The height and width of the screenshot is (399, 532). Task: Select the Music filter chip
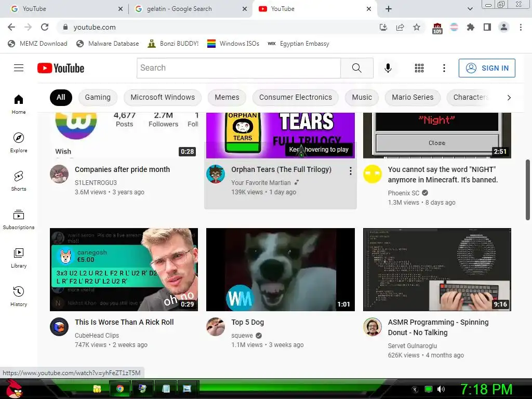pos(362,97)
